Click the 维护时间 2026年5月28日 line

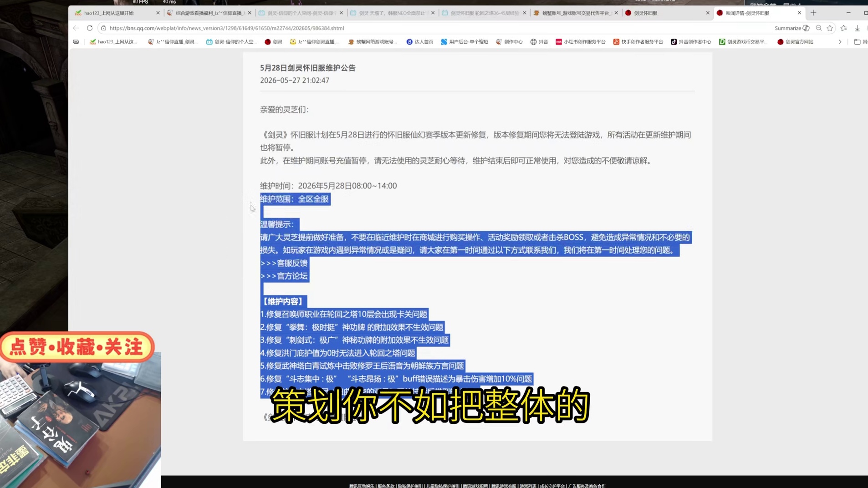[x=328, y=186]
